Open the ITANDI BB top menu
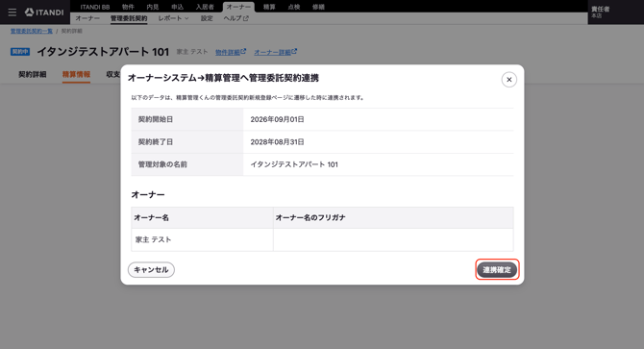This screenshot has width=644, height=349. (95, 7)
